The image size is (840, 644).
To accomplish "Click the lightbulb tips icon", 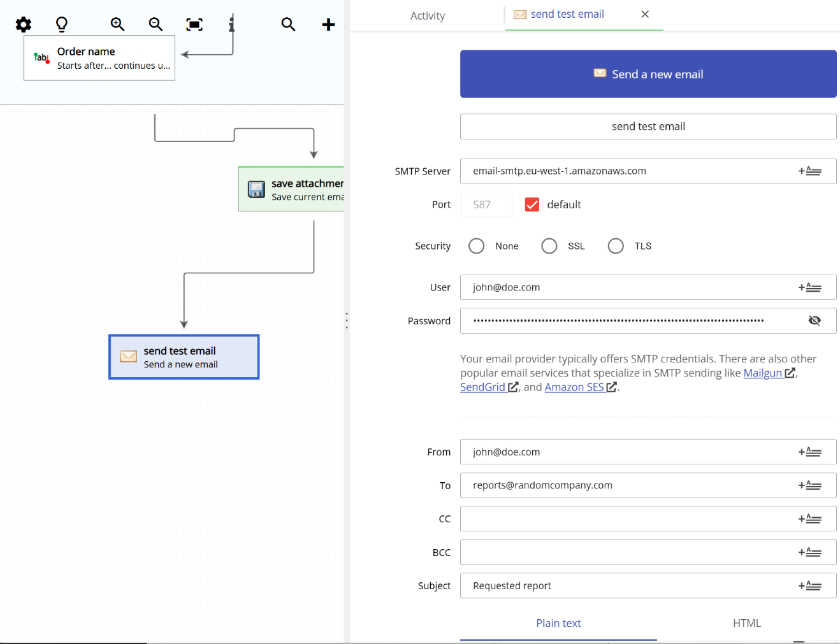I will click(x=61, y=24).
